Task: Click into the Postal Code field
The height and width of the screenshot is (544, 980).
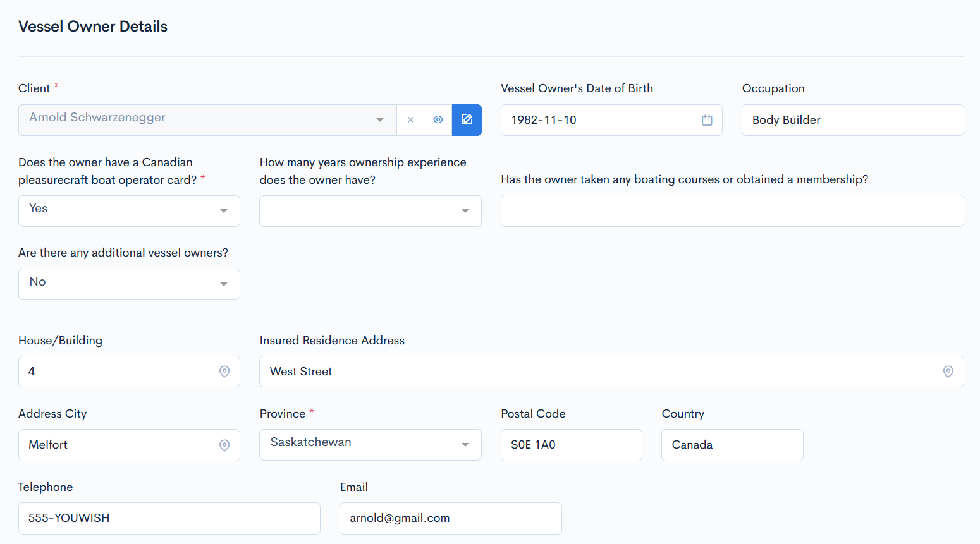Action: pyautogui.click(x=571, y=445)
